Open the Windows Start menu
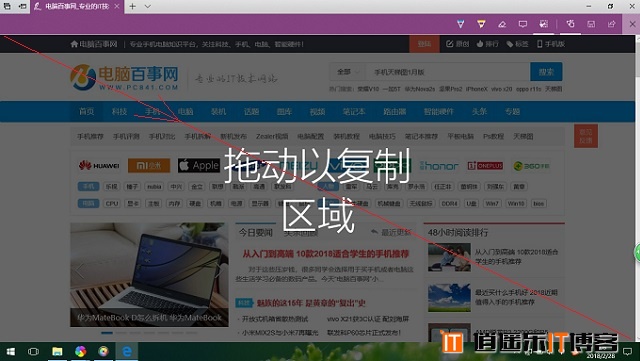Image resolution: width=640 pixels, height=361 pixels. click(11, 352)
